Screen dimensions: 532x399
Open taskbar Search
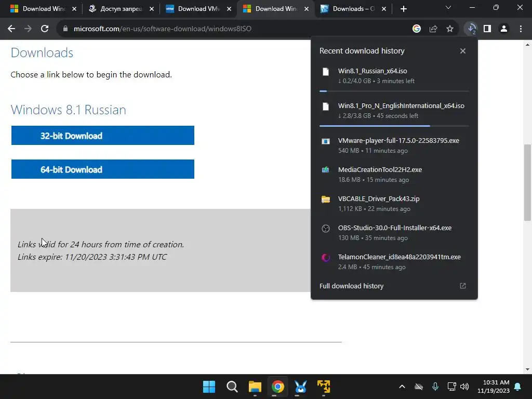tap(232, 387)
